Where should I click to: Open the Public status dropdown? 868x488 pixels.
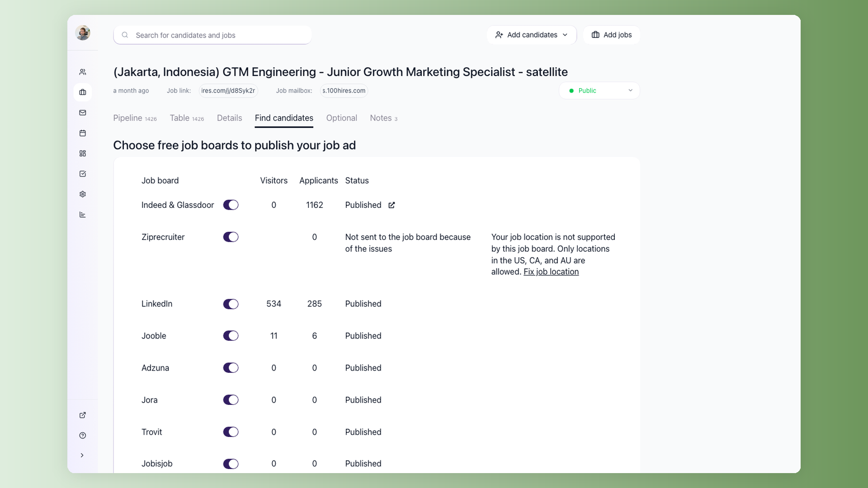coord(599,91)
